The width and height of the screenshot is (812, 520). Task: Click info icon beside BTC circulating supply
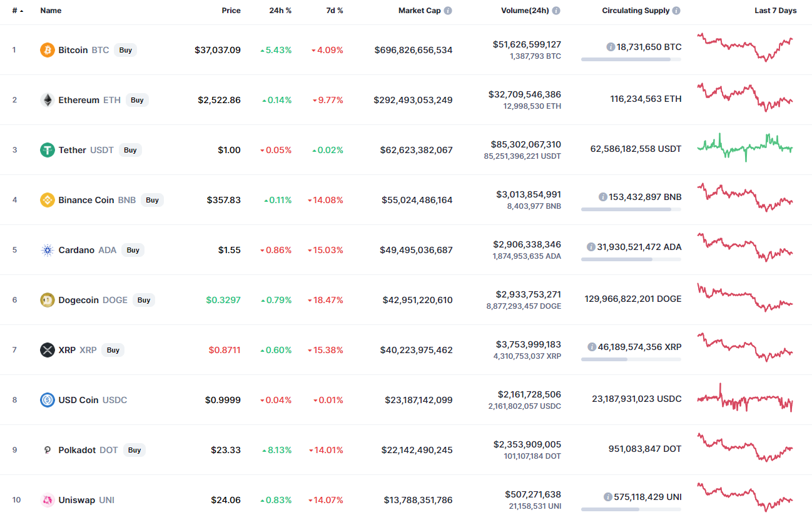[x=611, y=47]
